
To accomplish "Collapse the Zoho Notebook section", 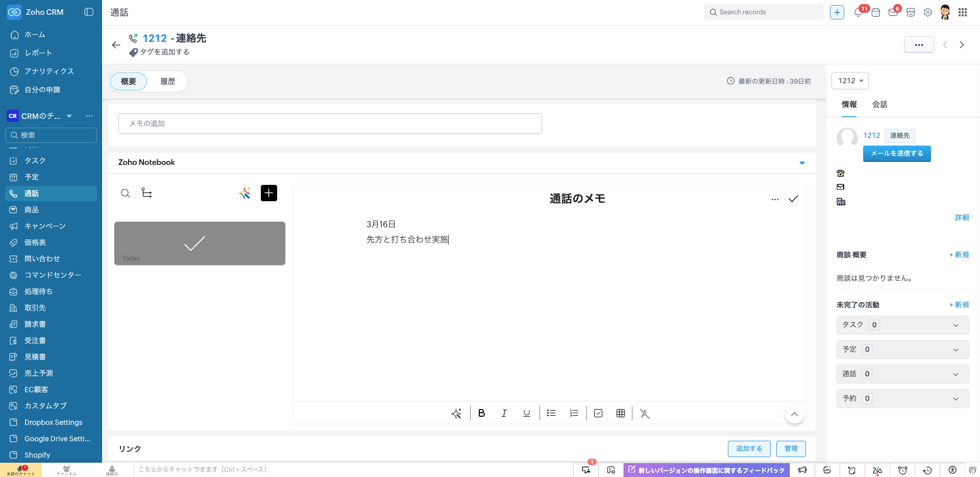I will click(802, 163).
